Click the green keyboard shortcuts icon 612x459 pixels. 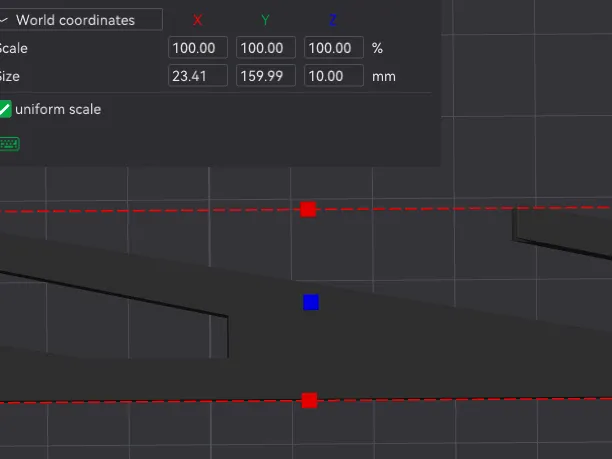coord(9,144)
